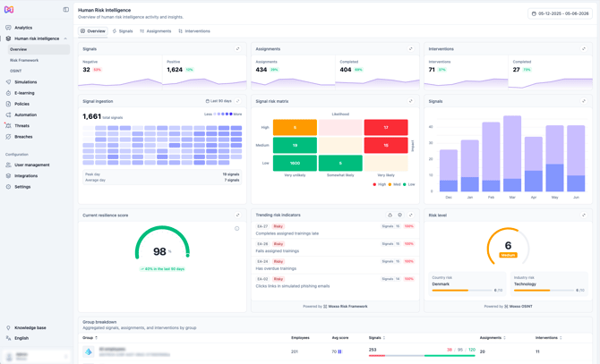The height and width of the screenshot is (364, 600).
Task: Expand the Signal risk matrix card
Action: (x=410, y=101)
